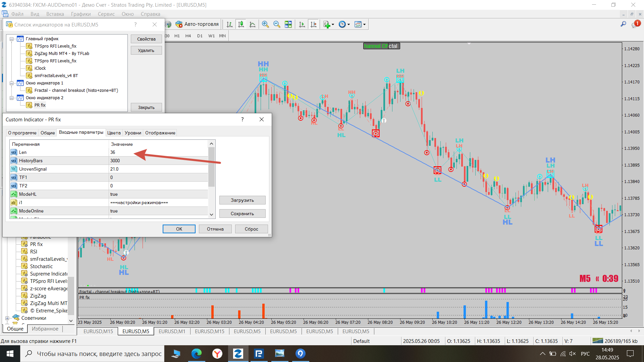Toggle chart shift from right border
This screenshot has width=644, height=362.
313,24
